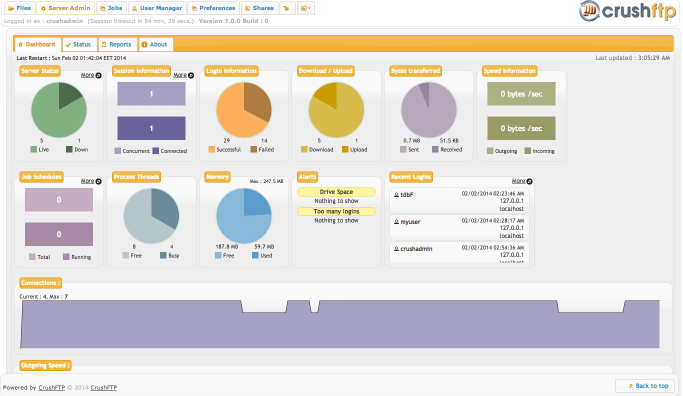Click the Bytes transferred pie chart
The image size is (683, 396).
click(429, 110)
